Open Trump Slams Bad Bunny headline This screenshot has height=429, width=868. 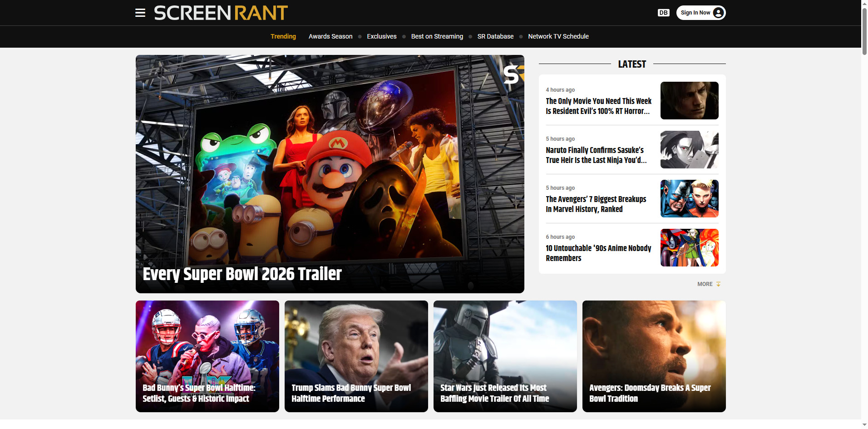351,393
